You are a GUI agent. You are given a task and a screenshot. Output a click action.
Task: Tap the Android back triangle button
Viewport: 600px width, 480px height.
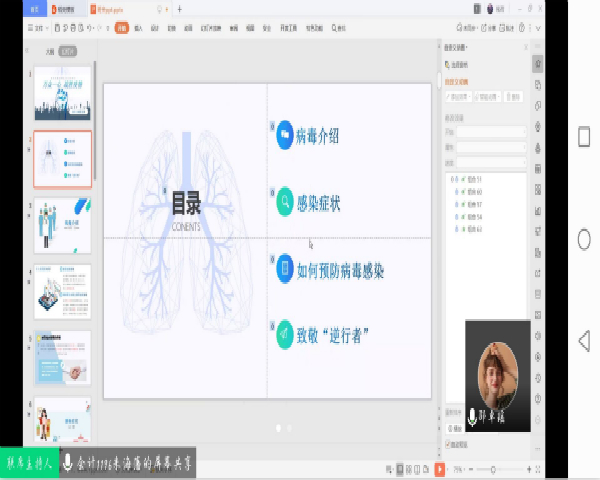584,341
